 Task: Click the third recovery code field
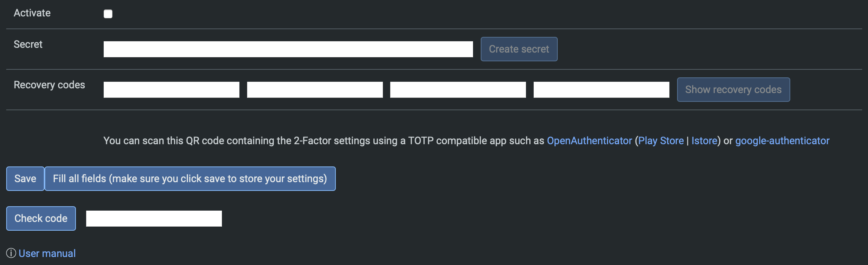pos(458,90)
